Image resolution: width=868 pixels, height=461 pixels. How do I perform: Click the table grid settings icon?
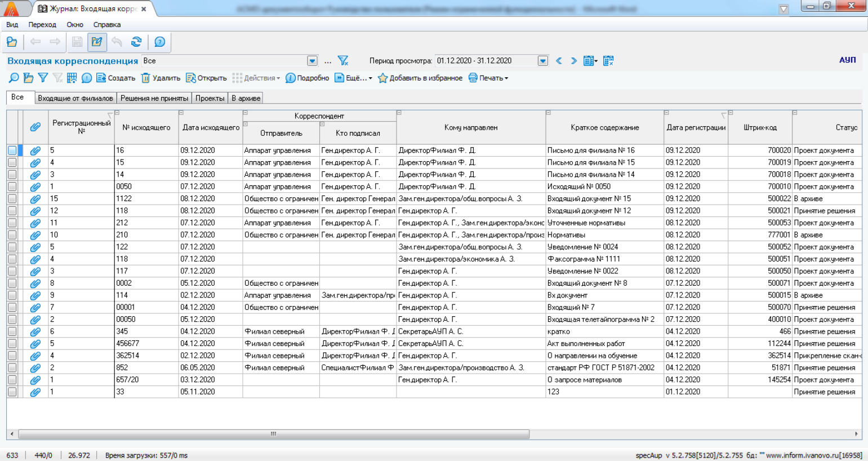(x=72, y=78)
